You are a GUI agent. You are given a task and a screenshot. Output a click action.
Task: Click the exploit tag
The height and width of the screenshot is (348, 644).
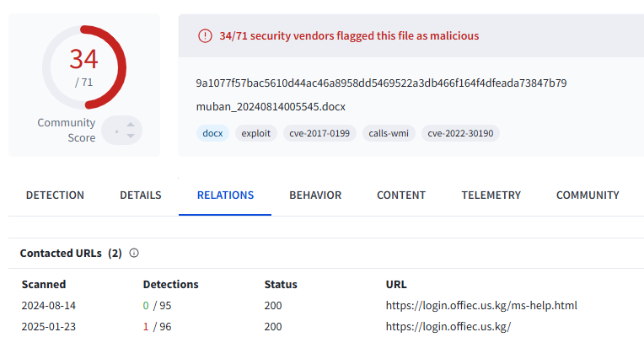coord(256,133)
